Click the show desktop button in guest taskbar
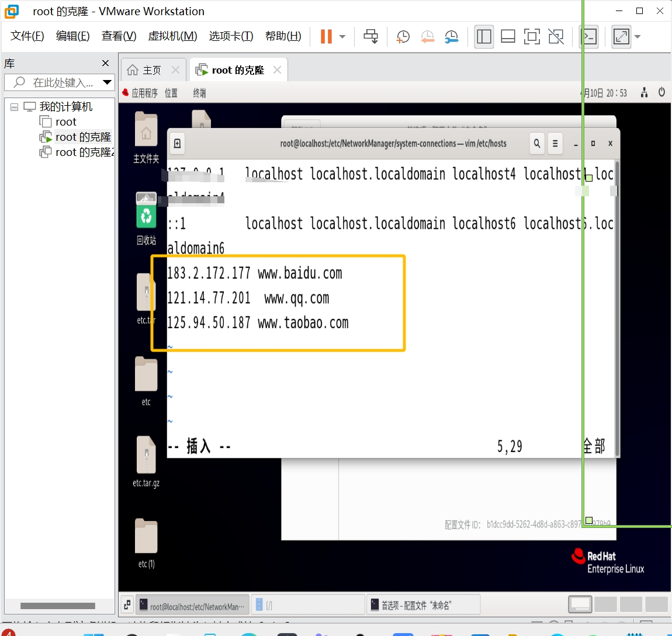 coord(127,605)
